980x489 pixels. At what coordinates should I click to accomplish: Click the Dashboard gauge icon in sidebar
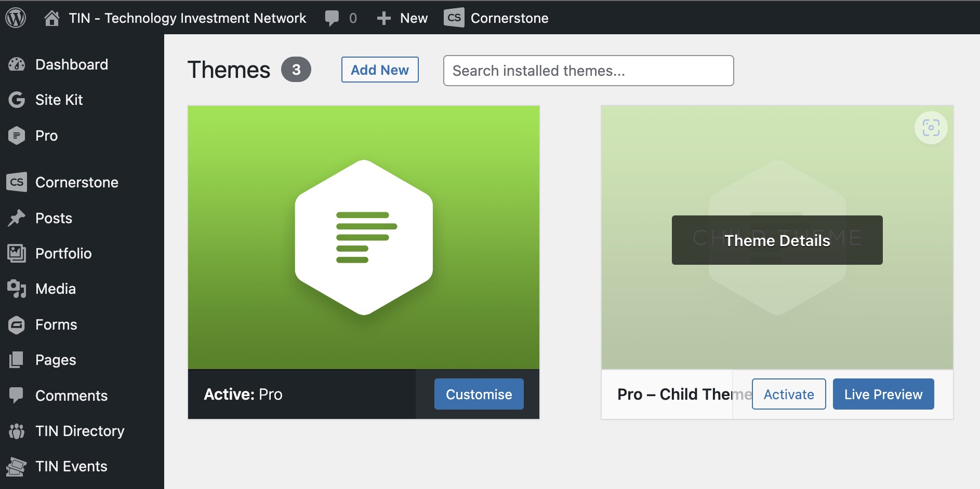17,64
